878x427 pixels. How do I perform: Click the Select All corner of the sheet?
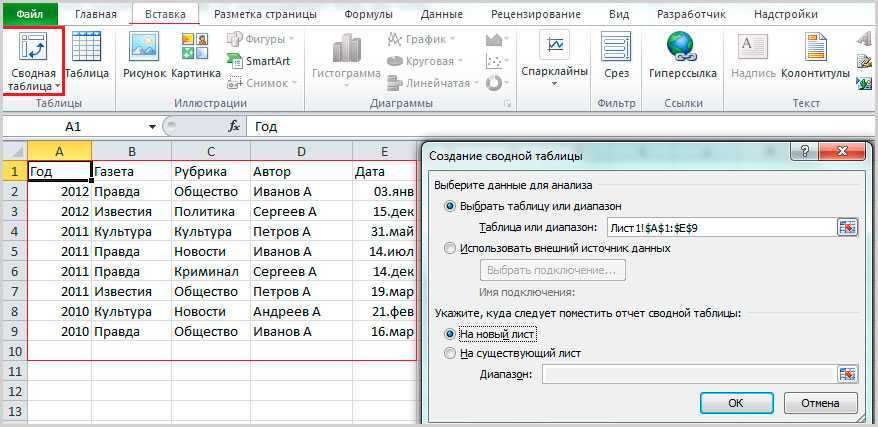coord(15,151)
